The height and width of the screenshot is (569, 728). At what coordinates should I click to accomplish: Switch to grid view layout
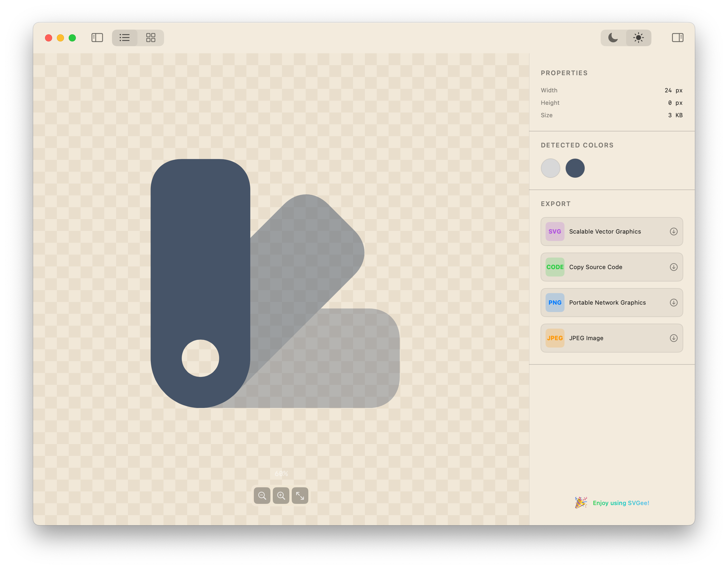150,38
